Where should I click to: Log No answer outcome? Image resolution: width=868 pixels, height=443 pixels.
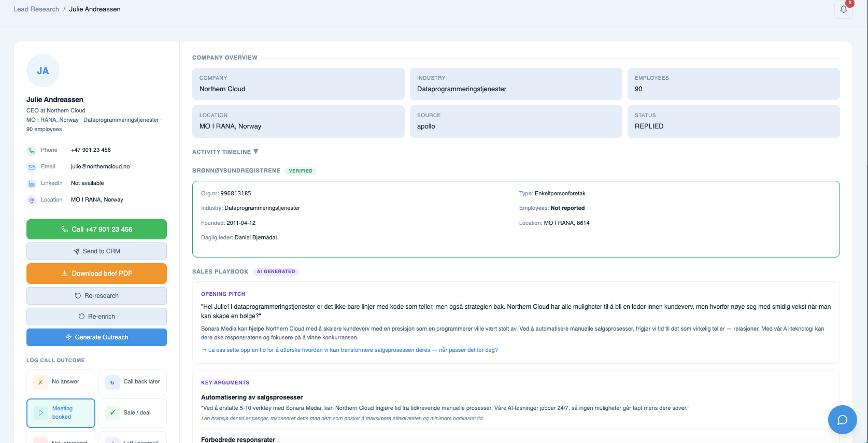coord(61,382)
